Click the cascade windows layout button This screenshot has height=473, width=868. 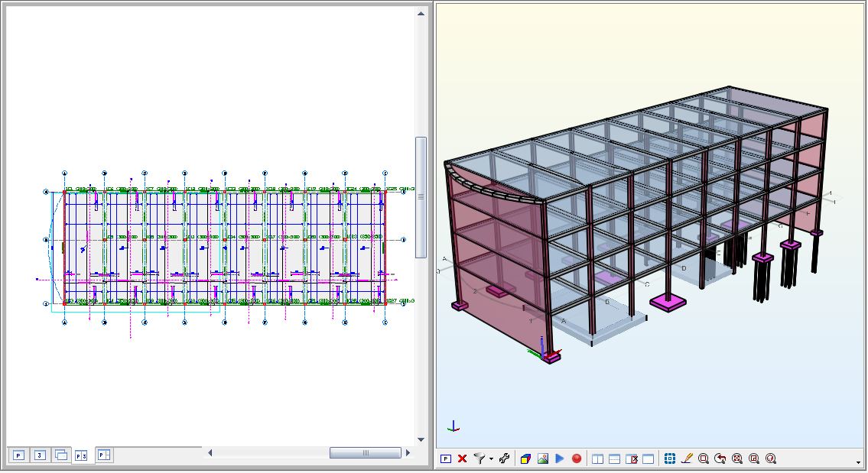(61, 455)
